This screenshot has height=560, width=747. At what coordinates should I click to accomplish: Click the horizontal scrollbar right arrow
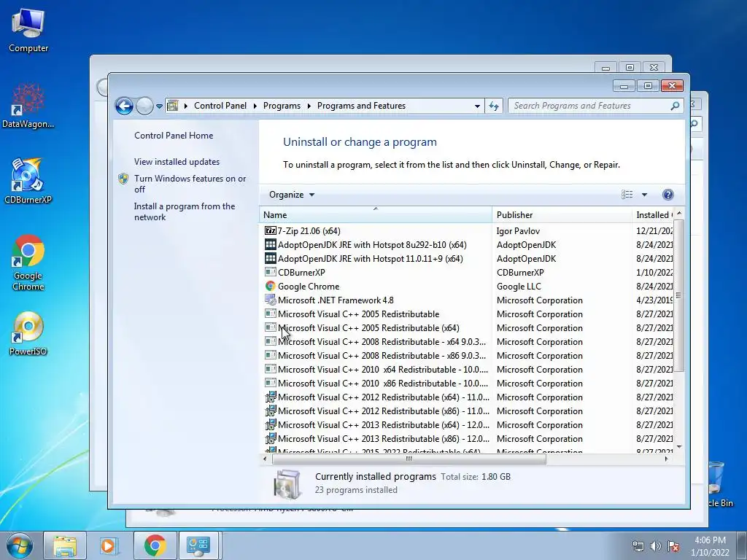tap(666, 459)
